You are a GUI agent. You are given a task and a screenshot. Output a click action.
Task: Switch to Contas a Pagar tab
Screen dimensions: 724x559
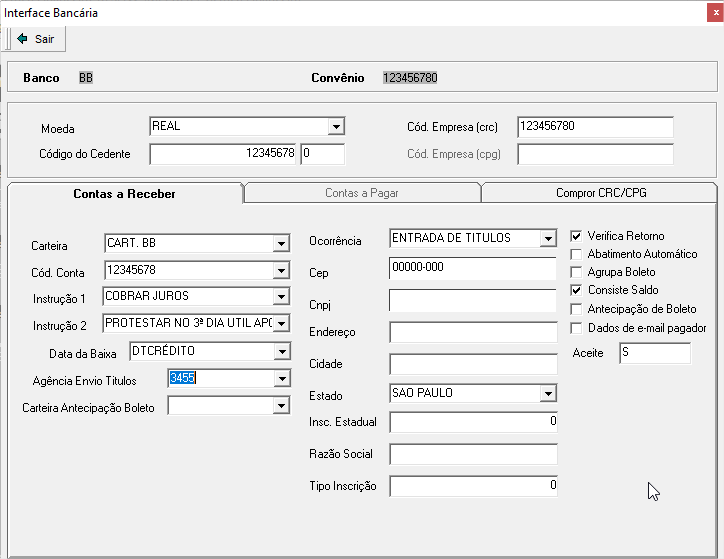(362, 193)
